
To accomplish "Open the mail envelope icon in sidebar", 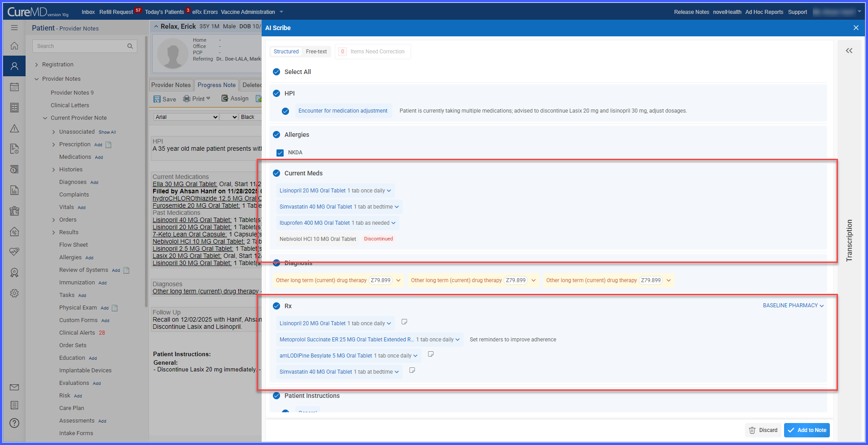I will 14,387.
